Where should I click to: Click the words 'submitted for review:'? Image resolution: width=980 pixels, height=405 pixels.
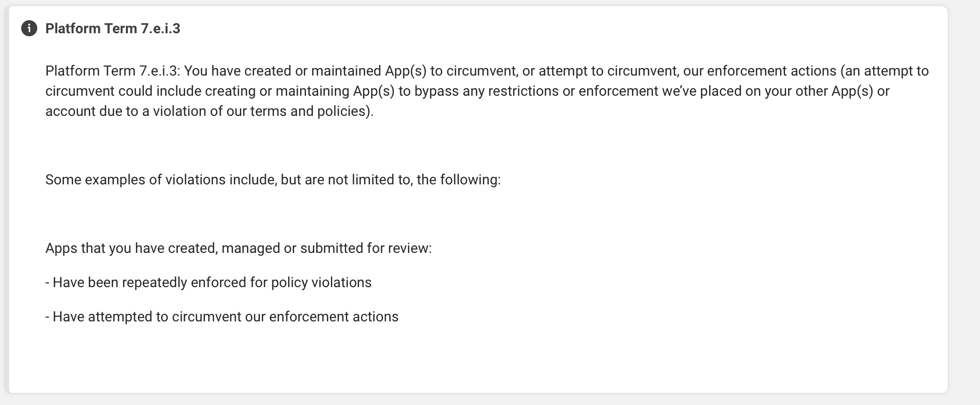pyautogui.click(x=366, y=248)
